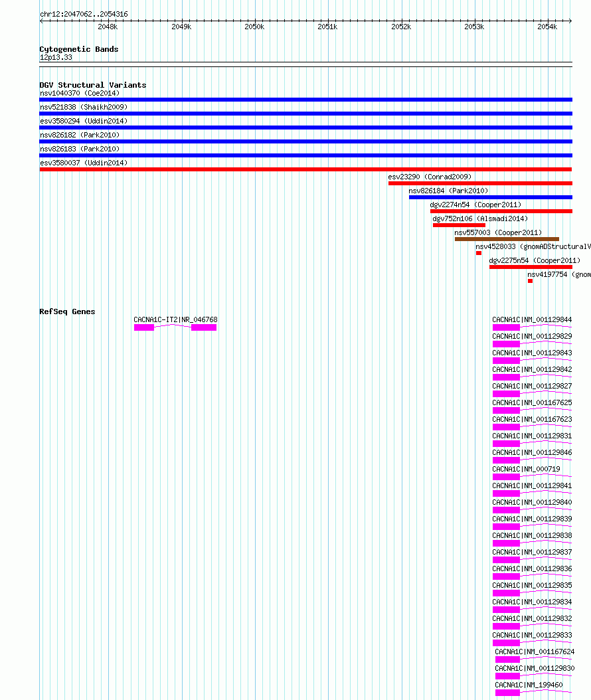This screenshot has width=591, height=700.
Task: Click the red bar under esv3580037
Action: (305, 169)
